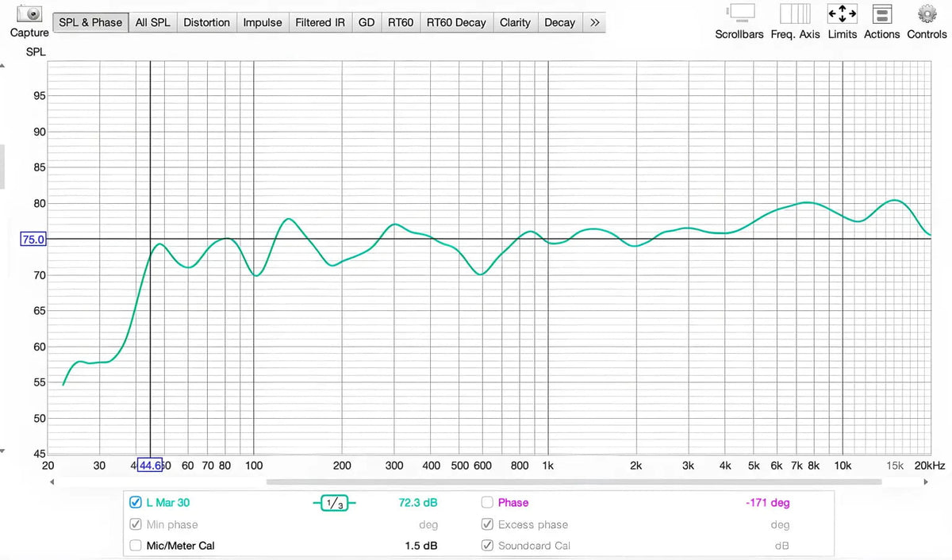Show more graph tabs with the >> button
The width and height of the screenshot is (952, 560).
coord(594,22)
